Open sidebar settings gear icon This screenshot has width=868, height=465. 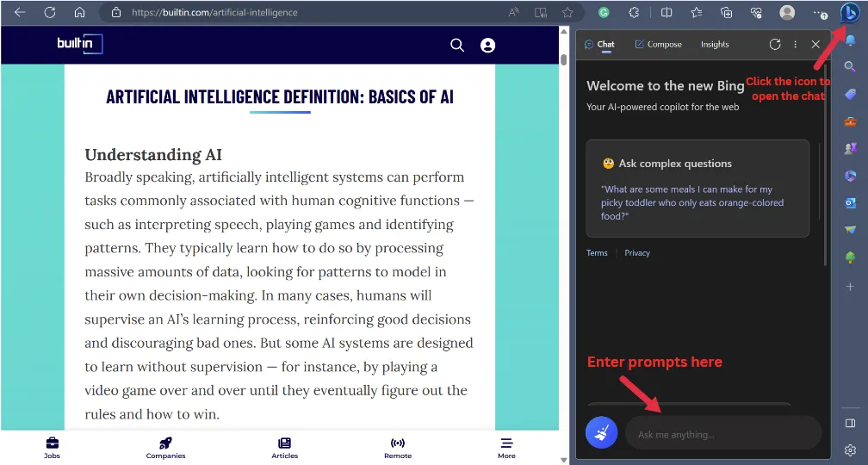point(850,449)
